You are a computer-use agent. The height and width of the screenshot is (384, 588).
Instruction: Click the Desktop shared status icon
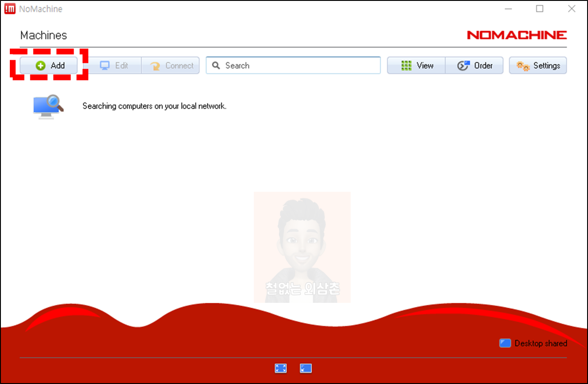(505, 343)
